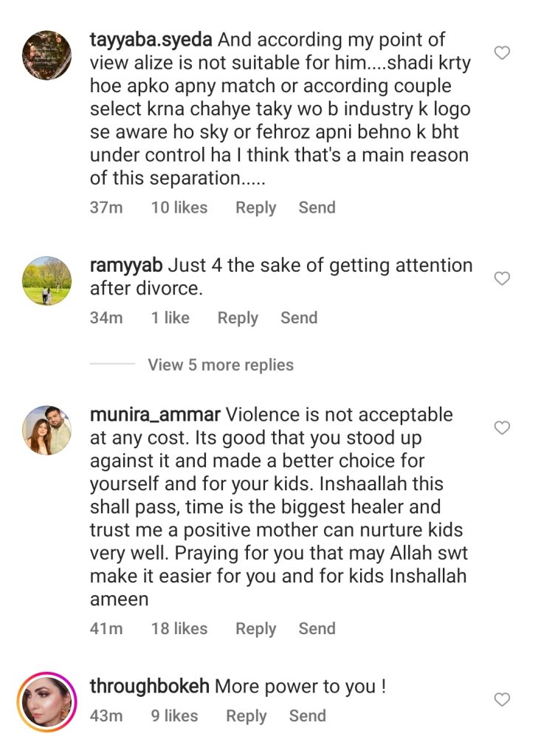The width and height of the screenshot is (541, 756).
Task: Toggle like on munira_ammar's supportive comment
Action: tap(503, 427)
